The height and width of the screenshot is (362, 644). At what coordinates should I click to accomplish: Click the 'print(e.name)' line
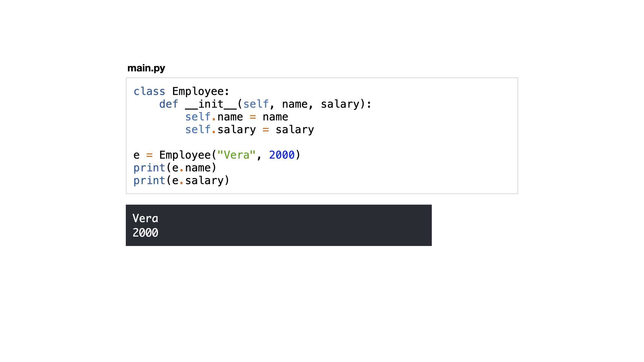click(x=175, y=168)
